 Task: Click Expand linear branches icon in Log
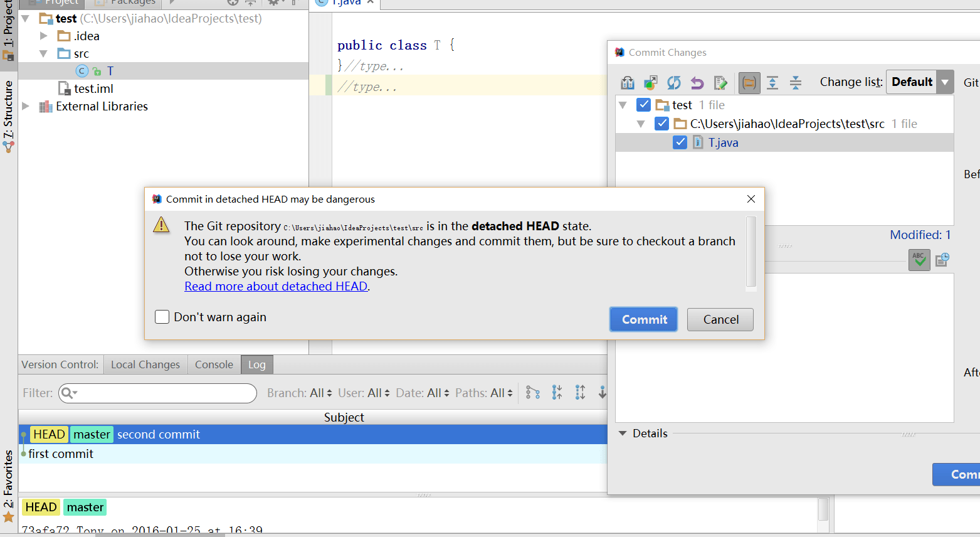580,393
